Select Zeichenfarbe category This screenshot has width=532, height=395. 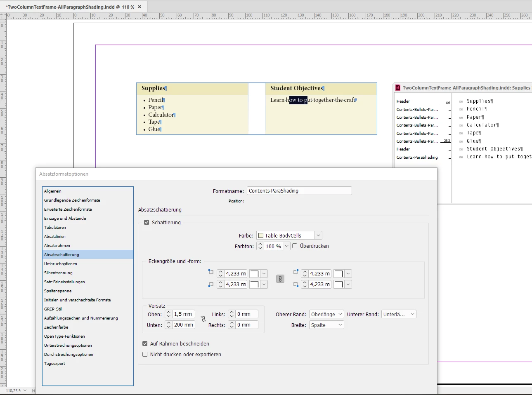88,327
